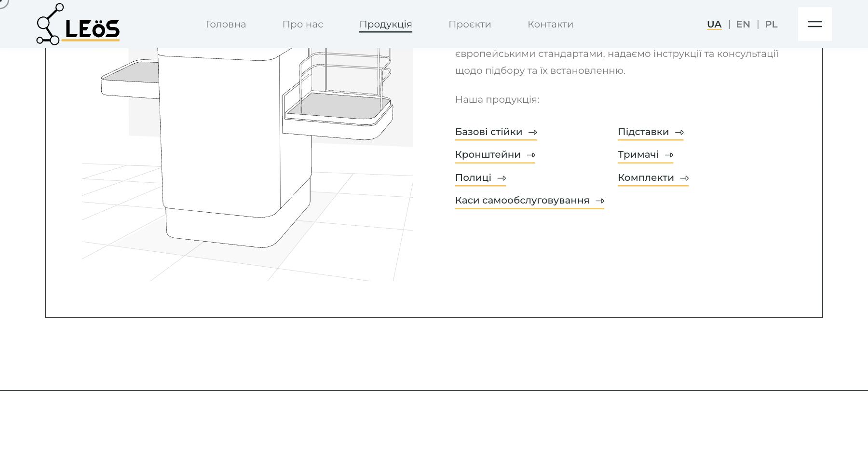
Task: Select the Продукція menu item
Action: click(x=385, y=24)
